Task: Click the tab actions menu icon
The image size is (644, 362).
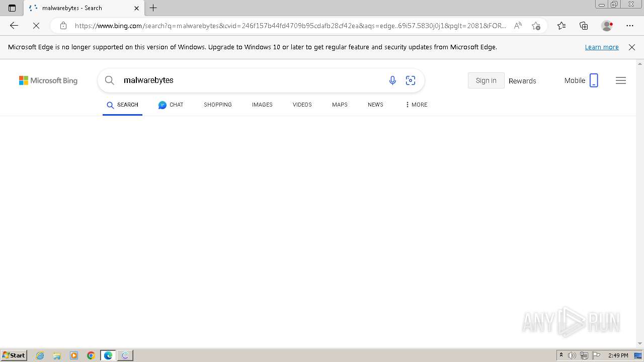Action: point(12,8)
